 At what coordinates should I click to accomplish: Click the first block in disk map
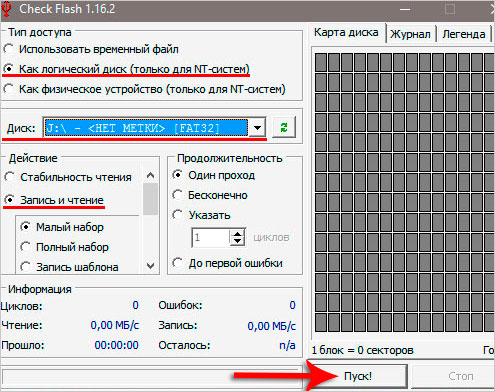pyautogui.click(x=321, y=62)
